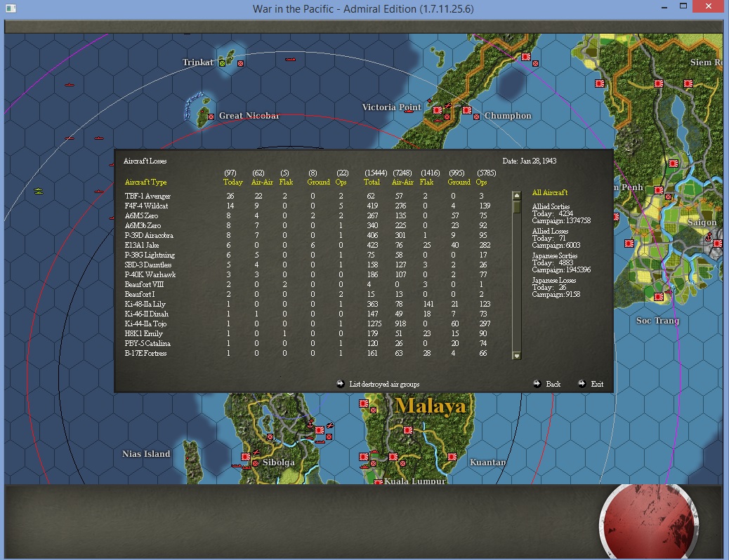This screenshot has width=729, height=560.
Task: Click the application icon in title bar
Action: (x=11, y=8)
